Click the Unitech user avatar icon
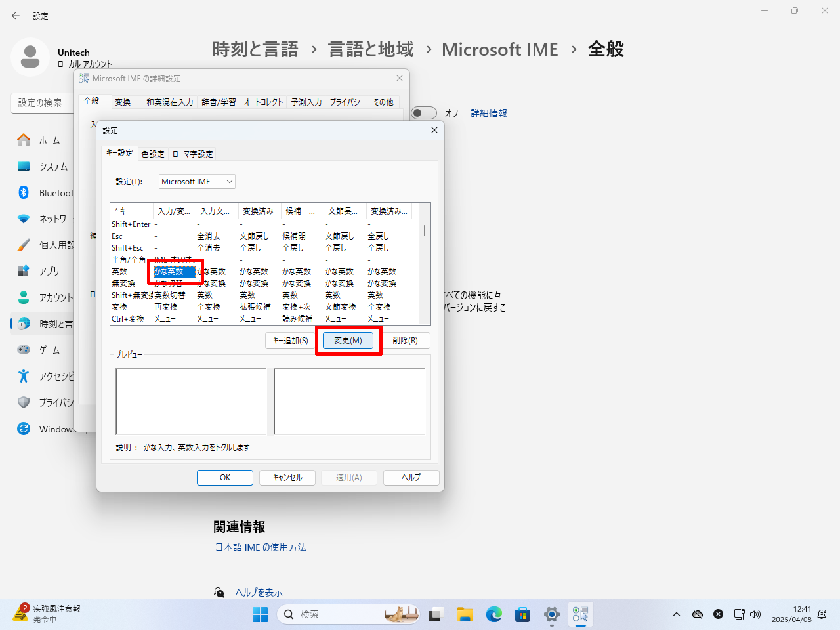840x630 pixels. click(x=30, y=57)
